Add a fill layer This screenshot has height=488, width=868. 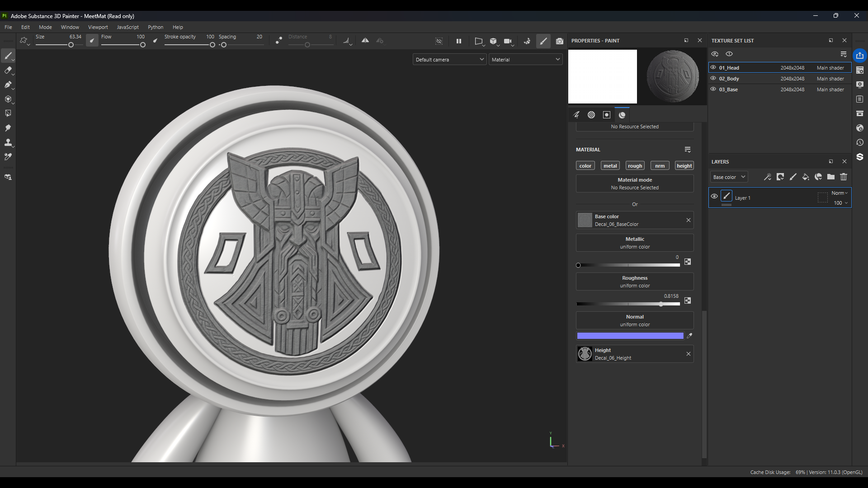coord(806,177)
